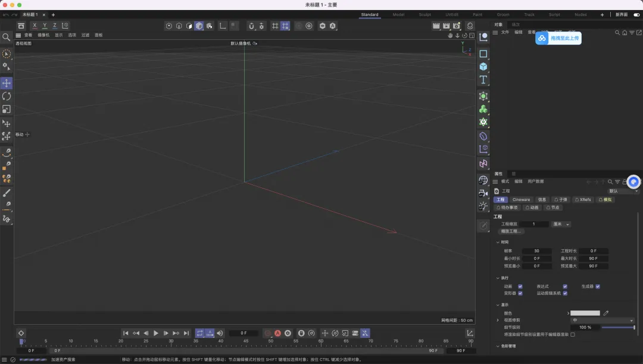Viewport: 643px width, 364px height.
Task: Click the coordinate system icon beside Z
Action: click(x=65, y=26)
